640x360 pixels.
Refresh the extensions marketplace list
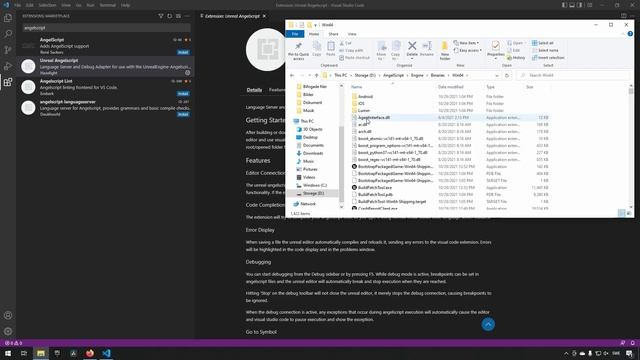coord(170,16)
